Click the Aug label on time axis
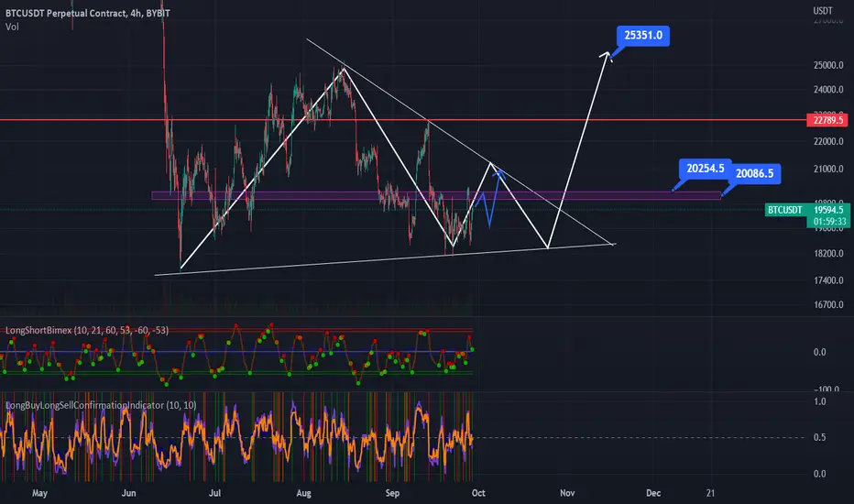The height and width of the screenshot is (504, 854). 303,493
